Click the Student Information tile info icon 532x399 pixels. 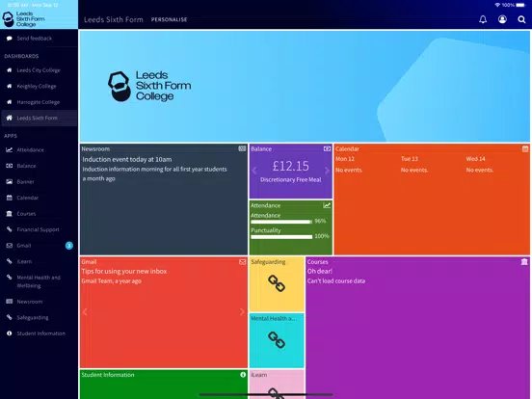point(243,375)
